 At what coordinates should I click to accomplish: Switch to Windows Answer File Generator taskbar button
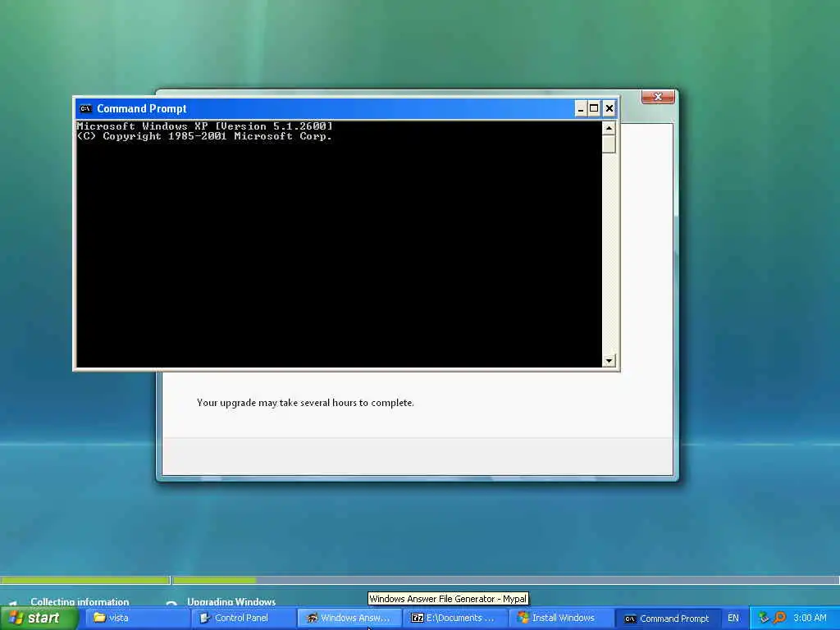coord(349,618)
